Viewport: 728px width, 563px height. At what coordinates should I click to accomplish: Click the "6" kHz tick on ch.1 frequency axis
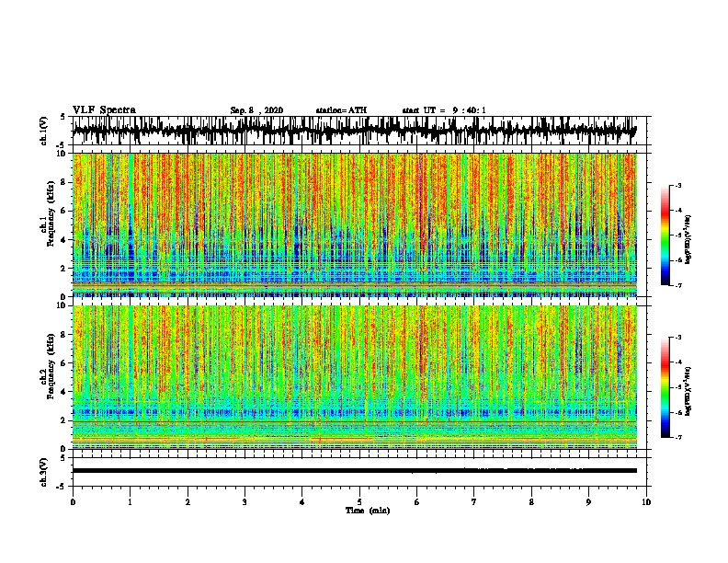(x=64, y=212)
